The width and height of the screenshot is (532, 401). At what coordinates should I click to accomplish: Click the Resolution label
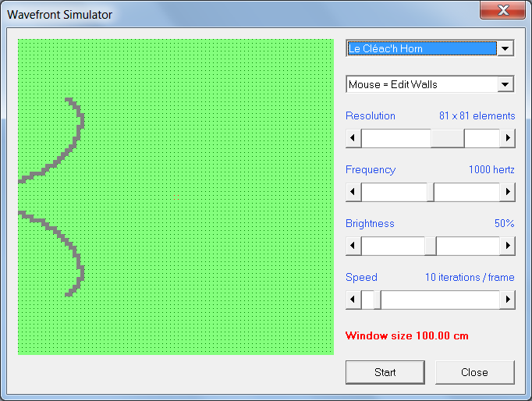[x=371, y=115]
